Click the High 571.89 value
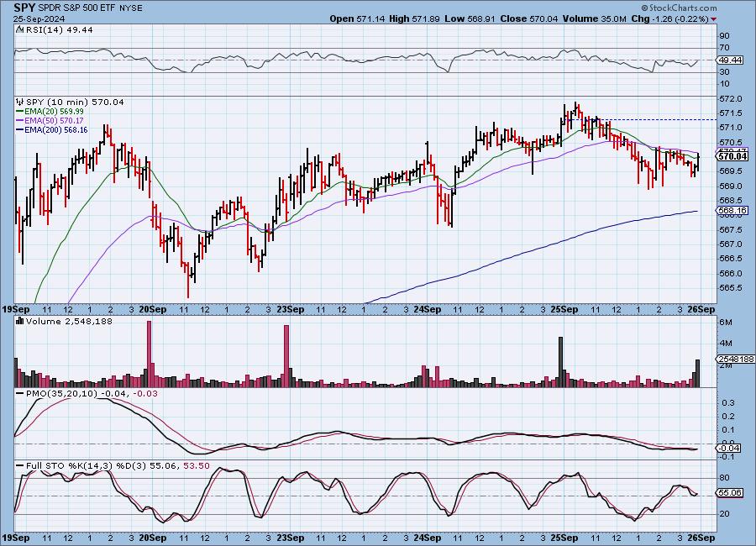This screenshot has width=756, height=546. [x=414, y=18]
